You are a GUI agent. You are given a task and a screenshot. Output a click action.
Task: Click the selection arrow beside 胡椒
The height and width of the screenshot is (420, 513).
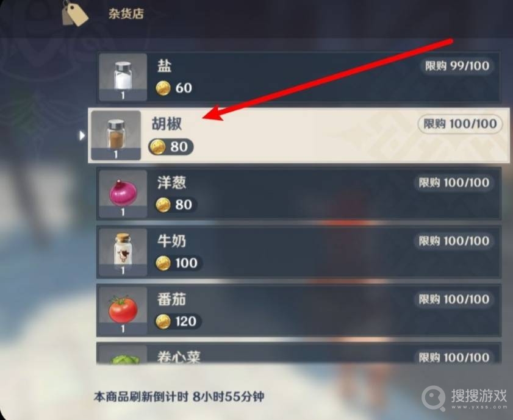(82, 135)
